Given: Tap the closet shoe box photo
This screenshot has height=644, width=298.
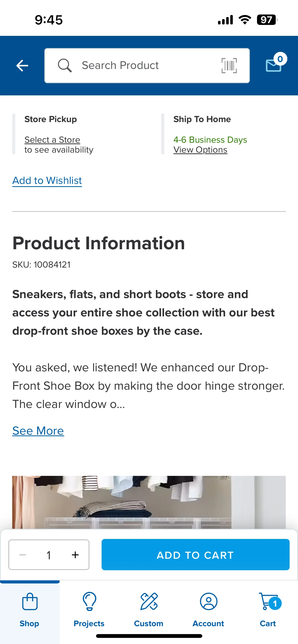Looking at the screenshot, I should (149, 502).
